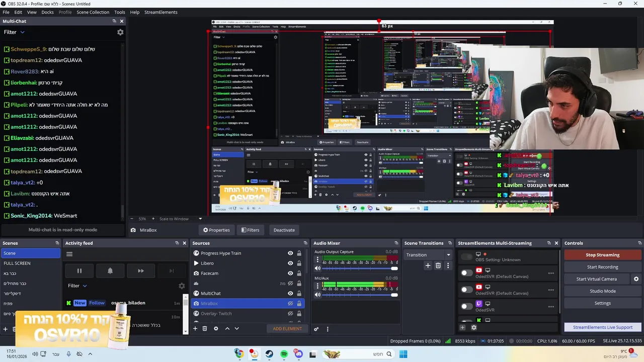Toggle the Twitch OdedSVR stream switch
This screenshot has width=644, height=362.
pos(467,306)
